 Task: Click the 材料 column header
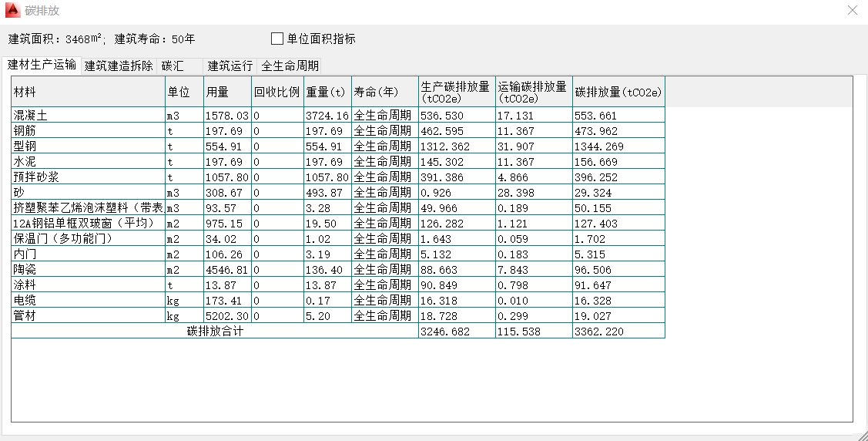pyautogui.click(x=88, y=92)
